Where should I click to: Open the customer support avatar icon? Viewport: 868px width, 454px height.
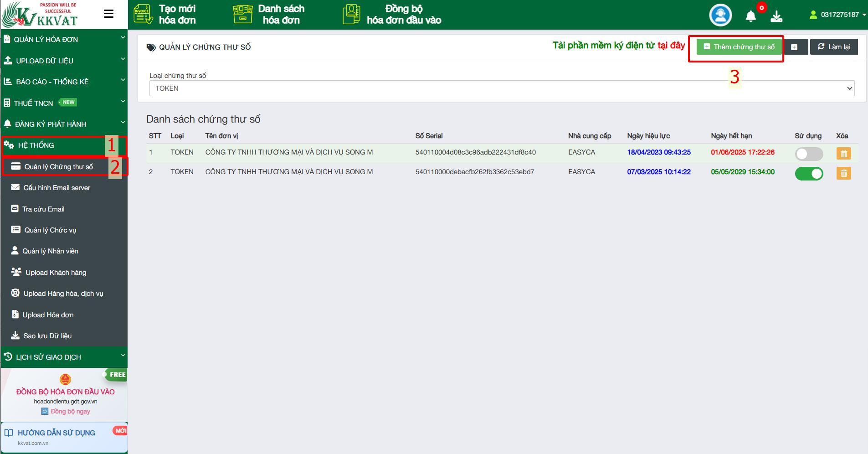coord(720,15)
